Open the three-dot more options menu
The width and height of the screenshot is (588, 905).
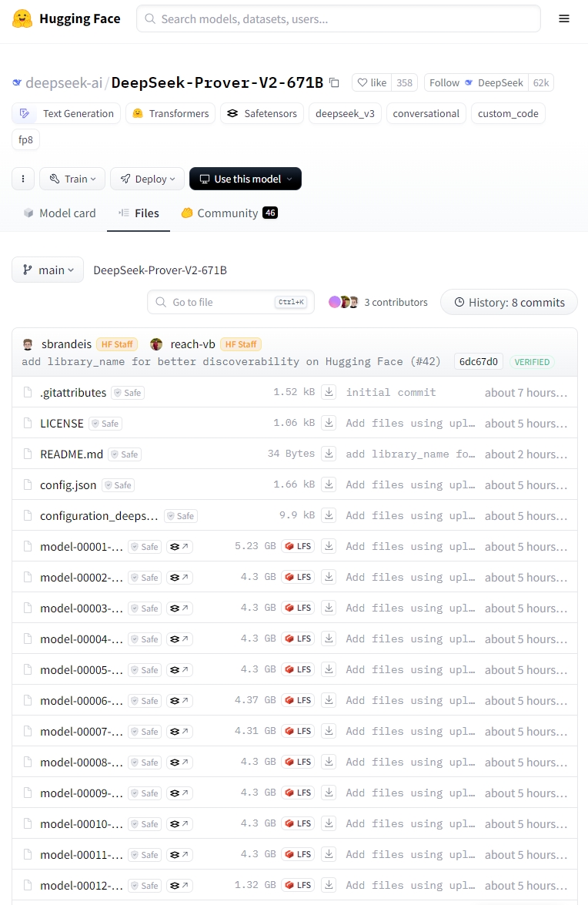click(23, 179)
